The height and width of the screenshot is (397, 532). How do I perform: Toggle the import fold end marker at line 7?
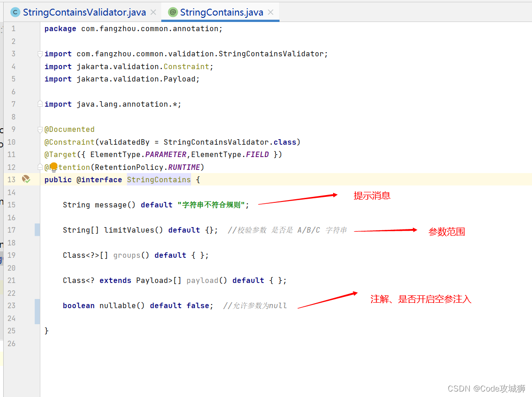(x=40, y=104)
